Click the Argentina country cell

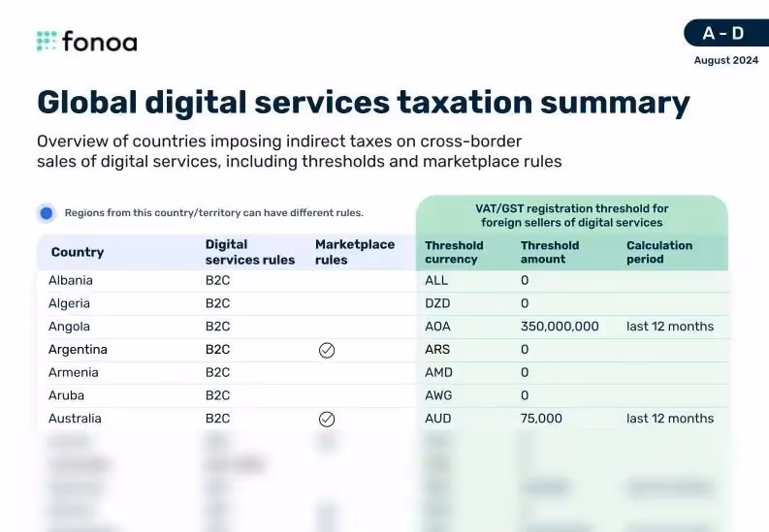(x=78, y=349)
